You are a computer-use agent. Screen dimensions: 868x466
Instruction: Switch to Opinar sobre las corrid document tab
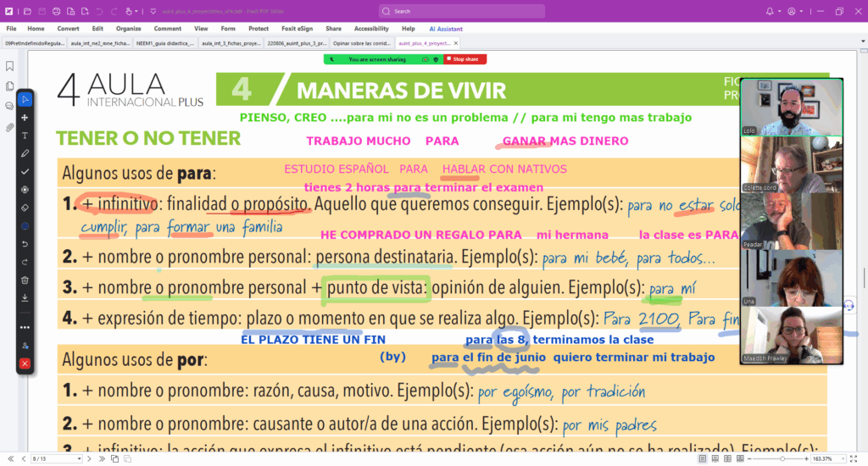point(361,43)
